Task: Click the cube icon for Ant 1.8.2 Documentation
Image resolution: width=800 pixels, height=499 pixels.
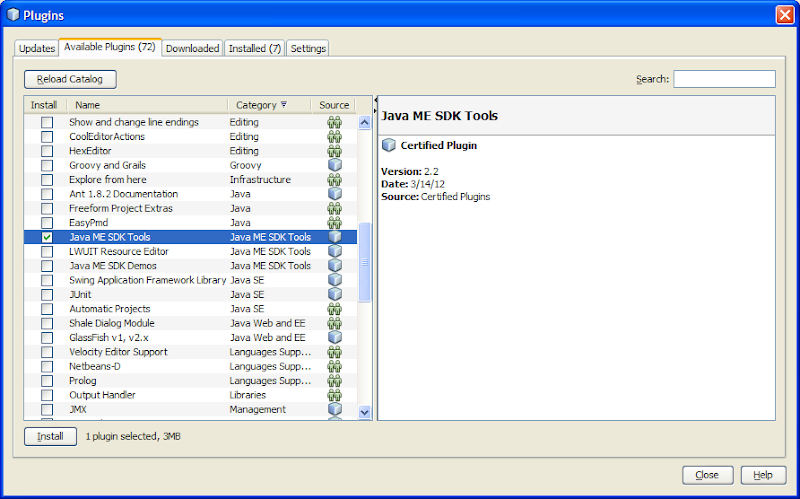Action: tap(335, 193)
